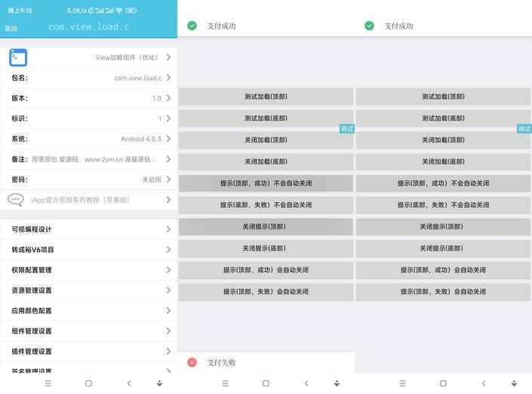The width and height of the screenshot is (532, 394).
Task: Tap the left screen recent-apps menu icon
Action: 48,383
